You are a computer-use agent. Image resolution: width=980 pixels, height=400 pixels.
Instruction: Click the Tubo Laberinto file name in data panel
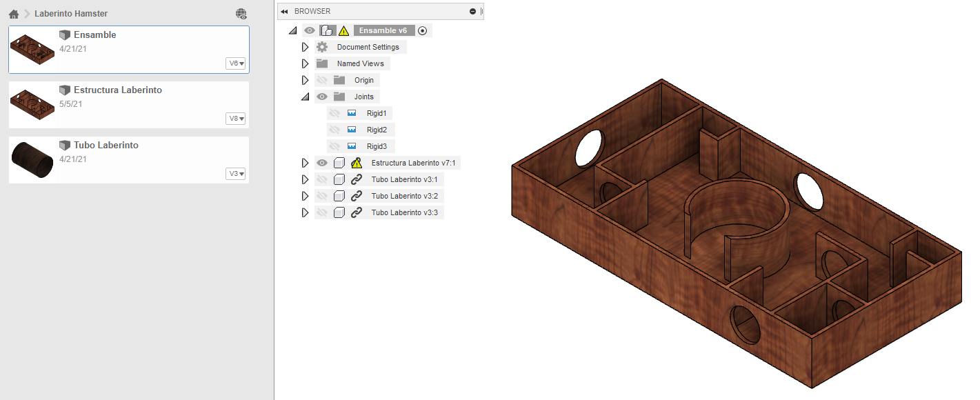click(106, 146)
